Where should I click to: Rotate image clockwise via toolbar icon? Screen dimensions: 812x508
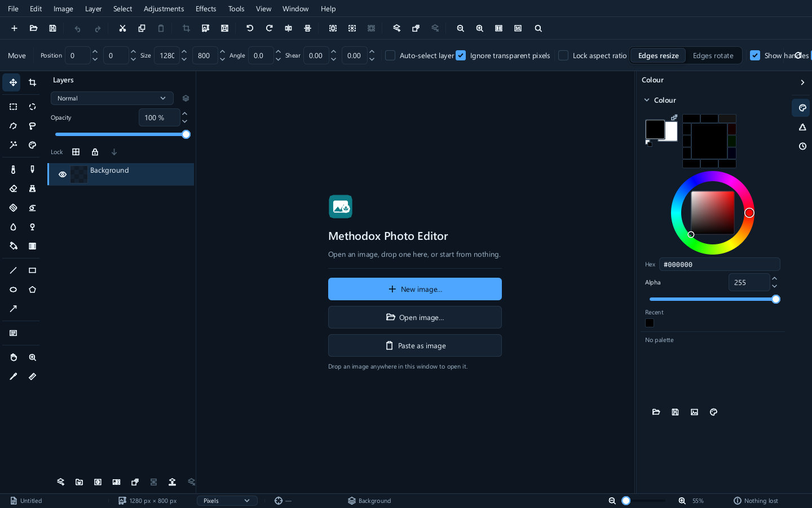pyautogui.click(x=269, y=28)
